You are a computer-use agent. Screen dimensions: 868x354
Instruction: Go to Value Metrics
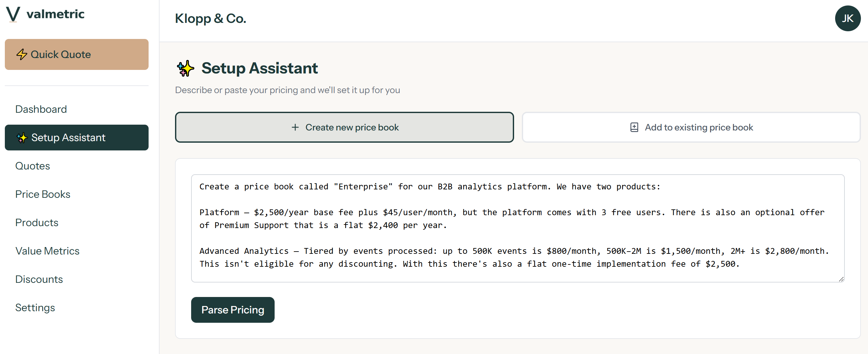[x=47, y=251]
